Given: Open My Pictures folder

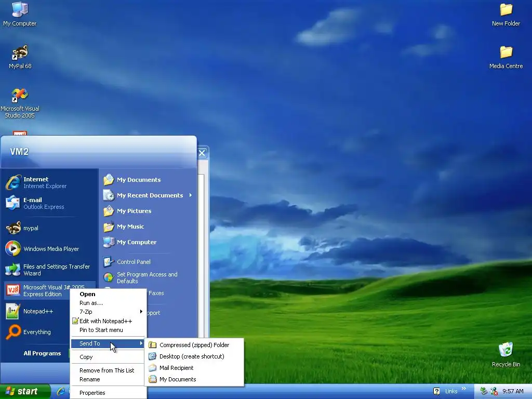Looking at the screenshot, I should point(148,211).
